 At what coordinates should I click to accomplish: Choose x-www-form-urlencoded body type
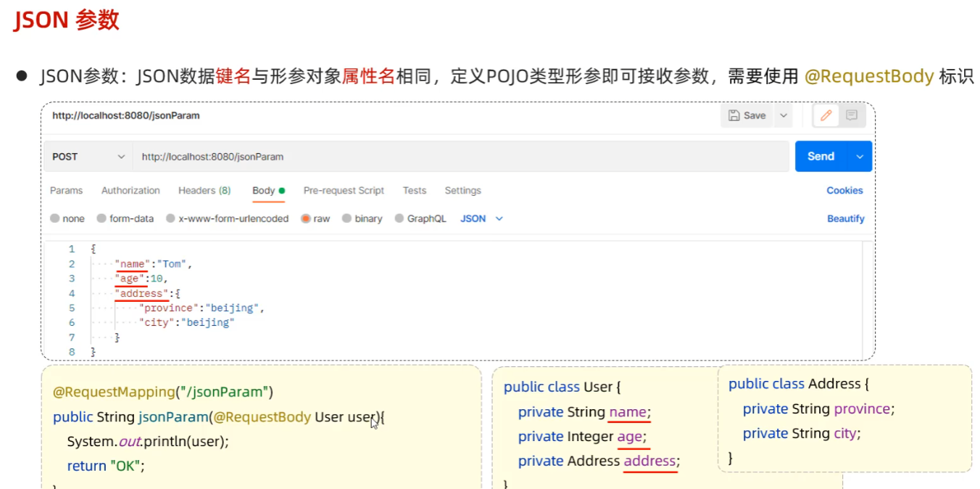[x=170, y=218]
